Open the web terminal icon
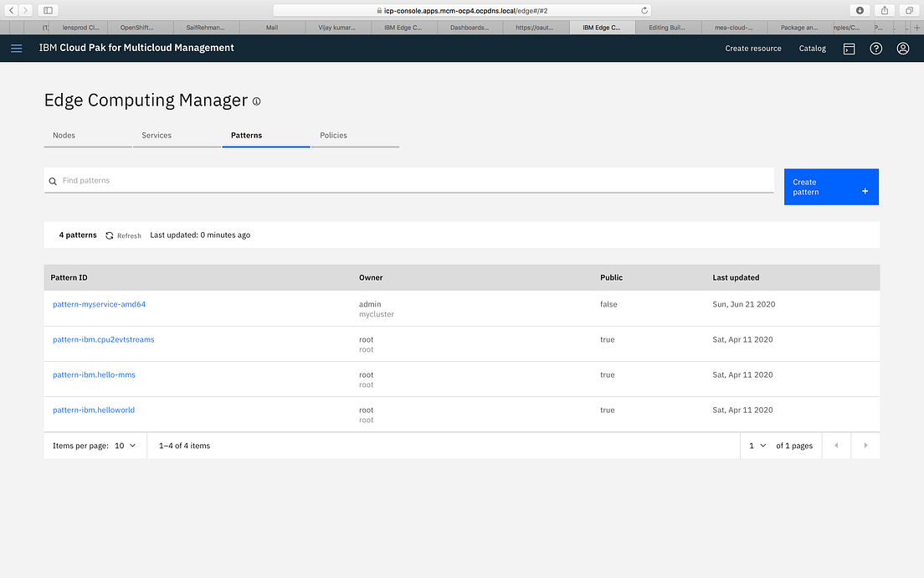 coord(849,49)
